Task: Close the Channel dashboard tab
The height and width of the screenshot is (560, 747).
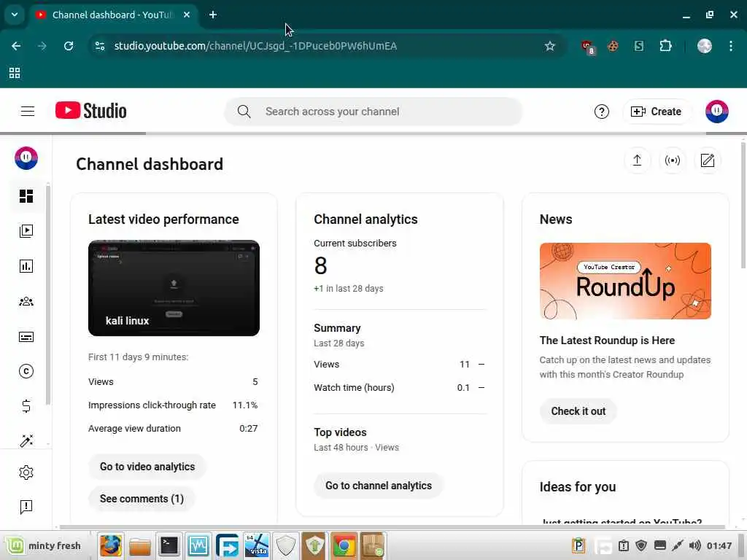Action: [187, 15]
